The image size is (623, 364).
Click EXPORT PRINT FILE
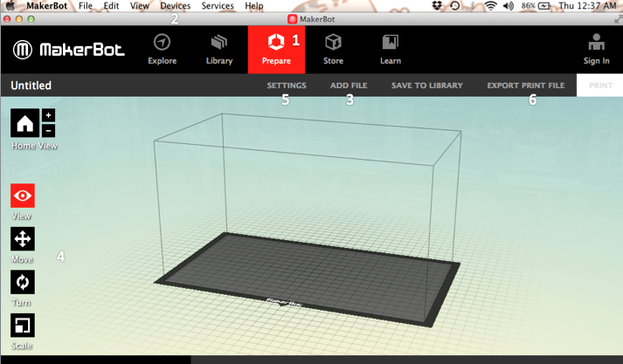tap(526, 86)
